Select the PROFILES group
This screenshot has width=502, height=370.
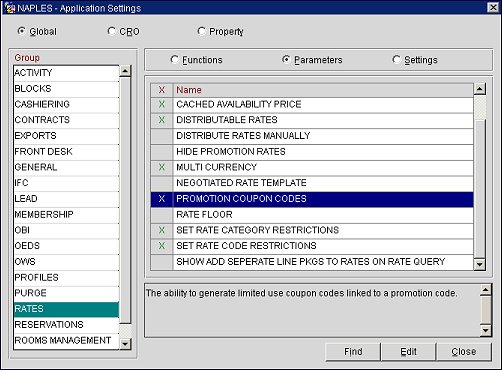[x=66, y=278]
